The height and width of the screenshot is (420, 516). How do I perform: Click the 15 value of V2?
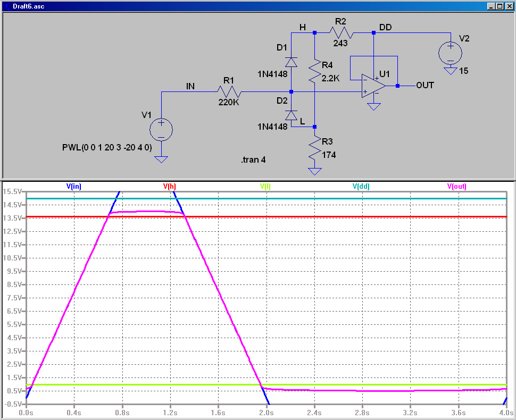coord(463,71)
